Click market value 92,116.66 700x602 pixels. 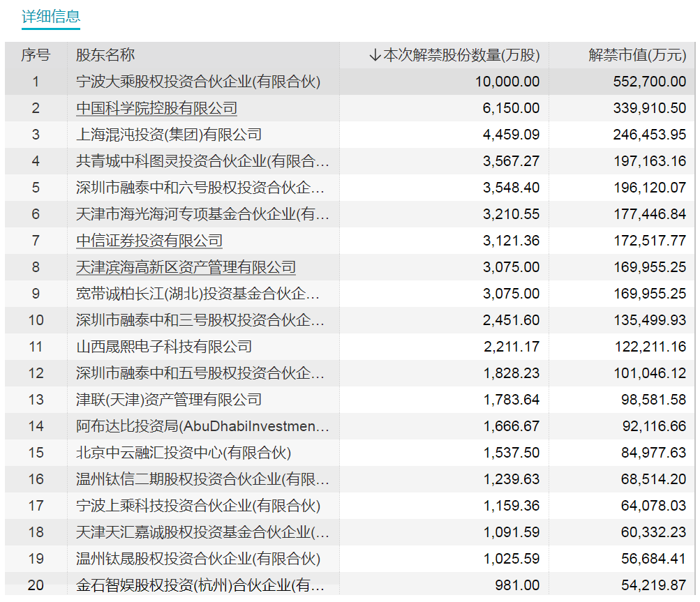click(654, 426)
